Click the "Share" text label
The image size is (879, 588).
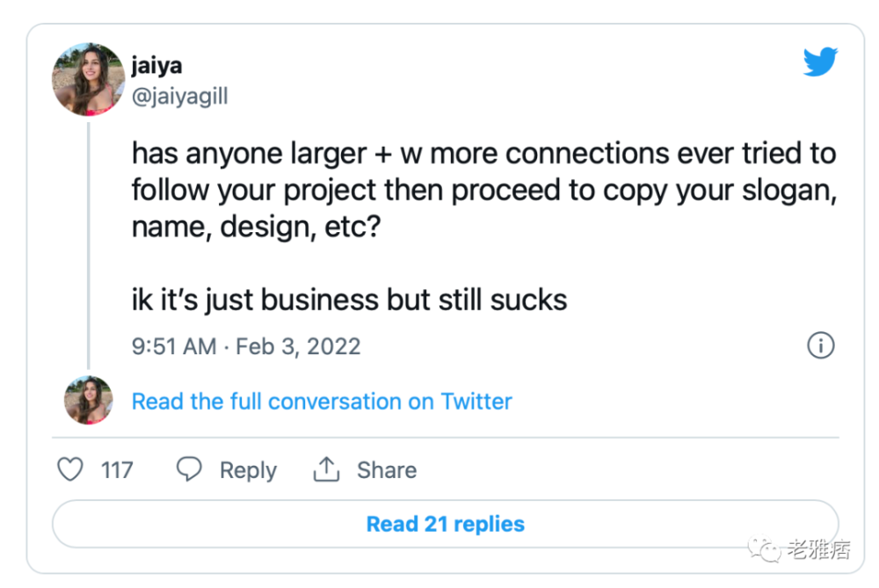tap(386, 470)
